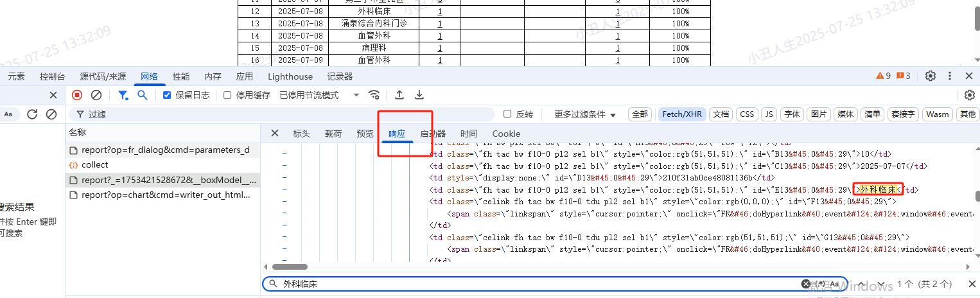View the 9 warnings indicator
The height and width of the screenshot is (298, 980).
pyautogui.click(x=884, y=76)
